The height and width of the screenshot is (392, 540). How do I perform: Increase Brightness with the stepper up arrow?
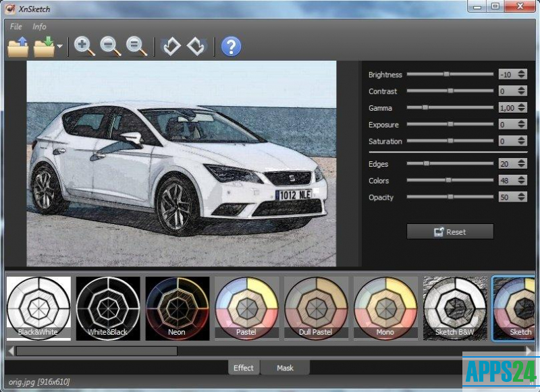522,72
